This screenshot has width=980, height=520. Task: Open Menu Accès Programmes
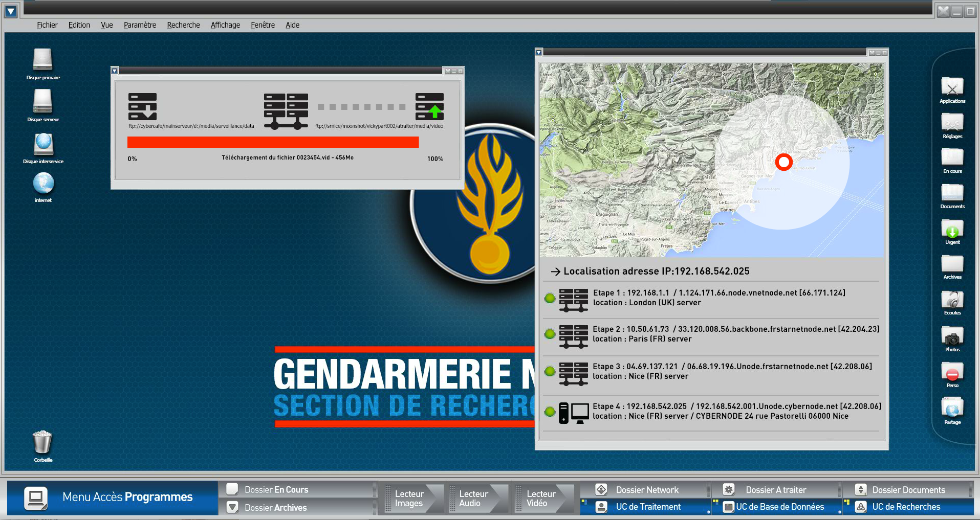click(x=113, y=498)
